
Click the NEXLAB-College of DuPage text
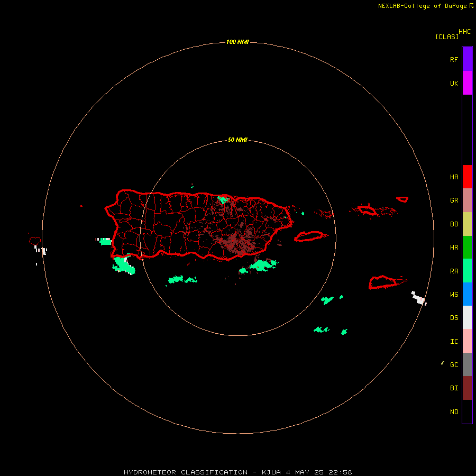tap(422, 6)
